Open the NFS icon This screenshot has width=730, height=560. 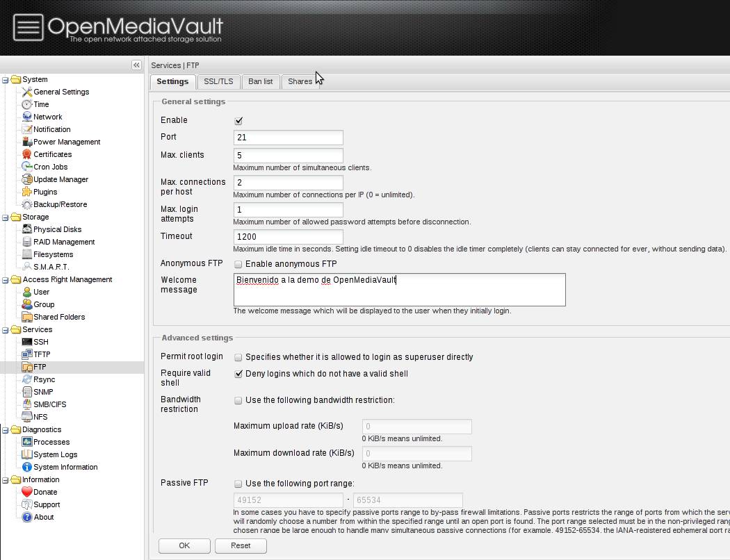coord(27,417)
